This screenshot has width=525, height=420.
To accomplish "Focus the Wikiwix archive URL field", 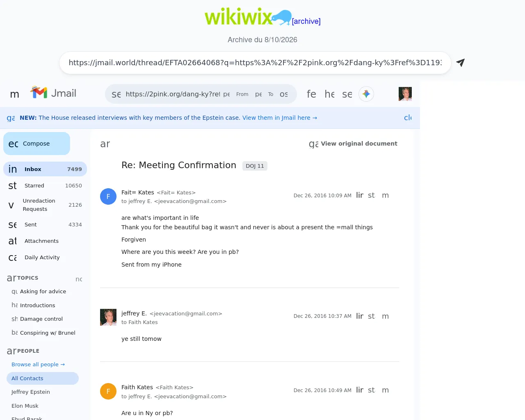I will click(x=255, y=63).
